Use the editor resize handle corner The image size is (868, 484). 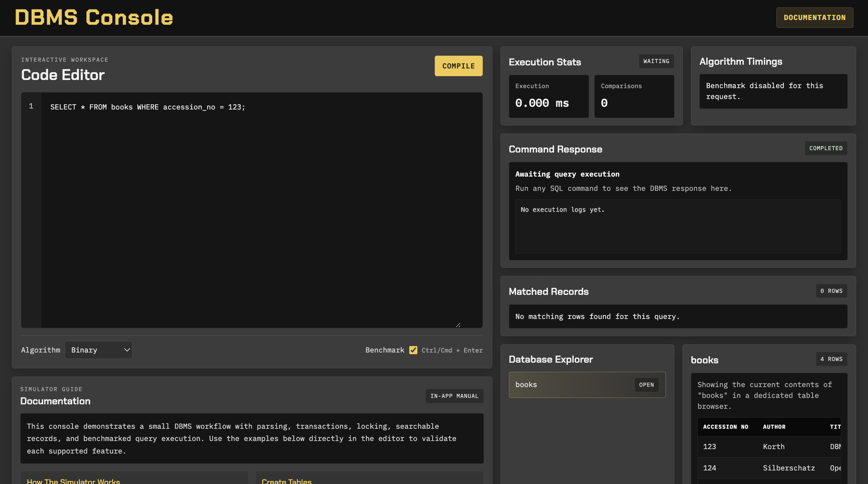458,325
